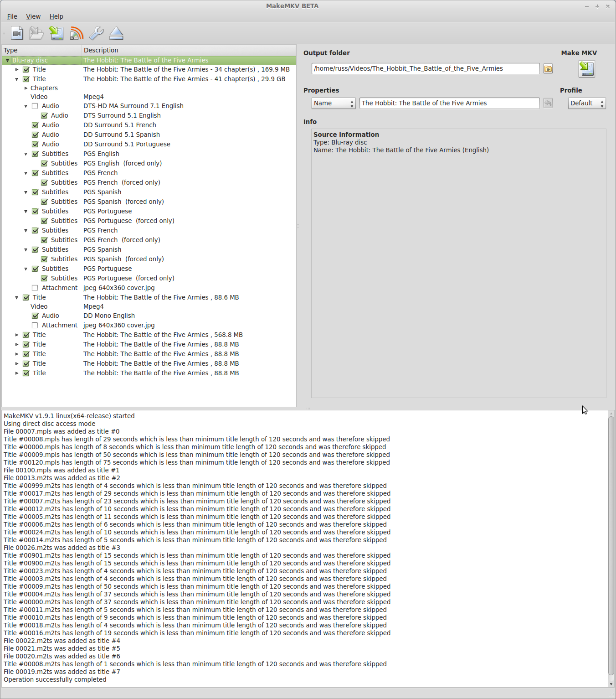Select 'File 00019.m2ts was added as title #7' line
Screen dimensions: 616x699
click(62, 672)
